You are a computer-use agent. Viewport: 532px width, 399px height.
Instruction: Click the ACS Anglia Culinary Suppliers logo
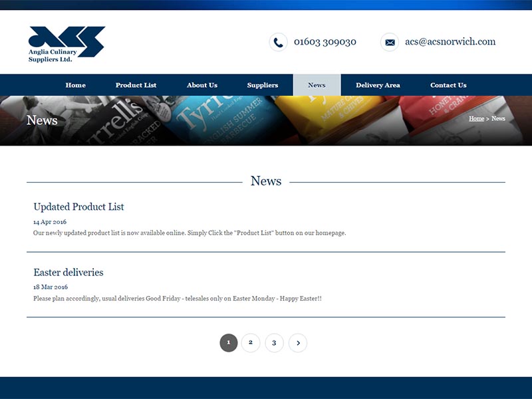(66, 45)
